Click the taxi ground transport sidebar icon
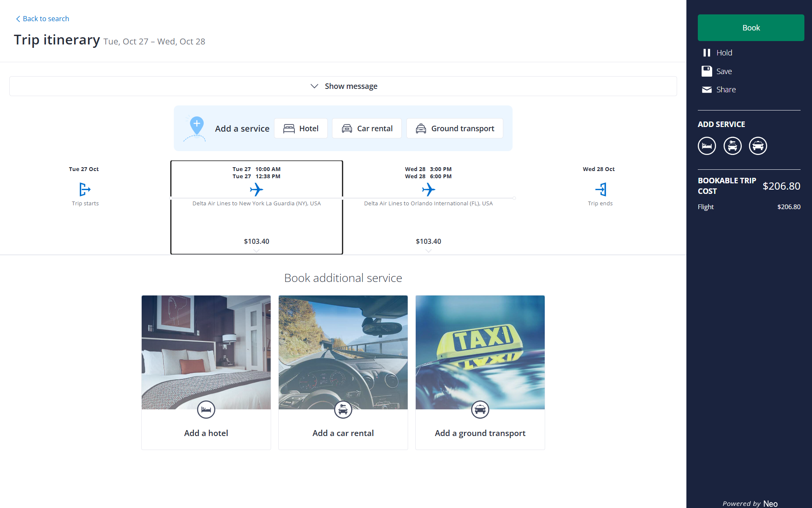This screenshot has width=812, height=508. point(758,146)
